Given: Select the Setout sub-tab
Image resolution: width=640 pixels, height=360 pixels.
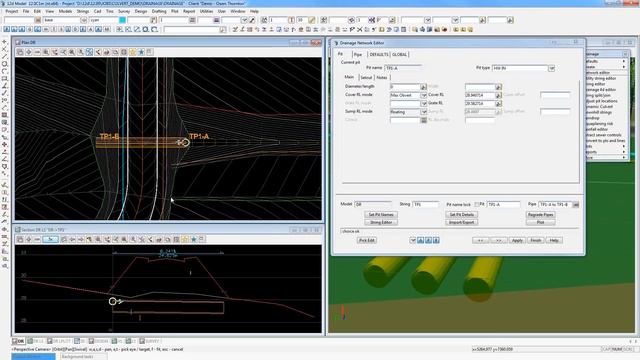Looking at the screenshot, I should pyautogui.click(x=366, y=77).
